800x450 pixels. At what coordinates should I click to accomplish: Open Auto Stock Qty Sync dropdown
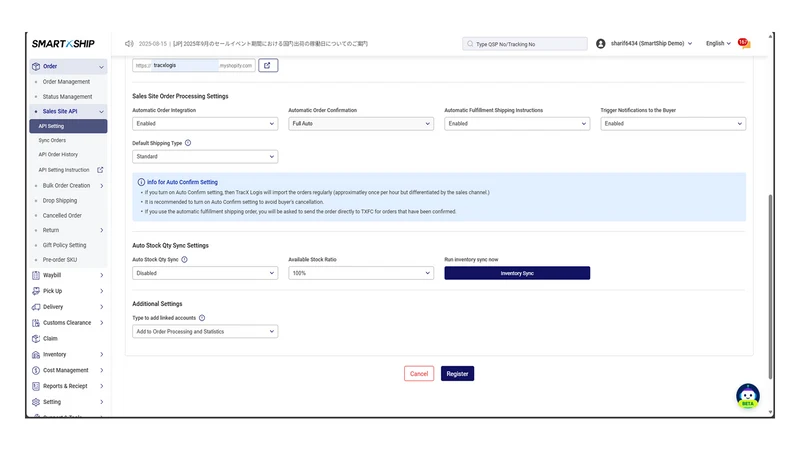click(x=205, y=273)
